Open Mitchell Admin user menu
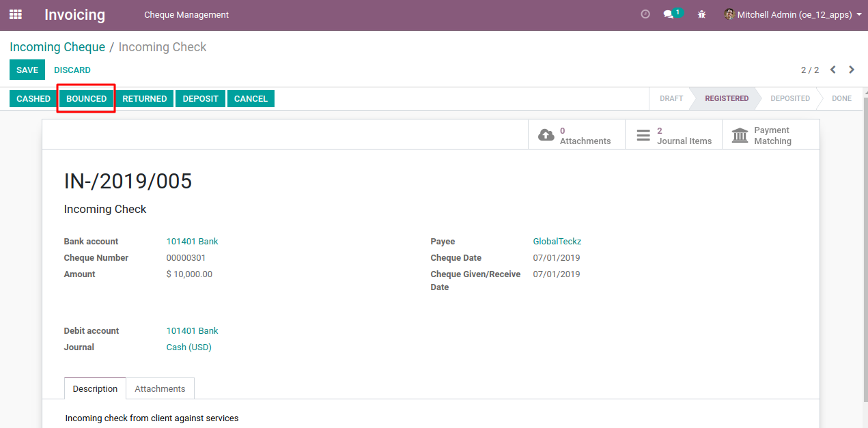 tap(792, 14)
